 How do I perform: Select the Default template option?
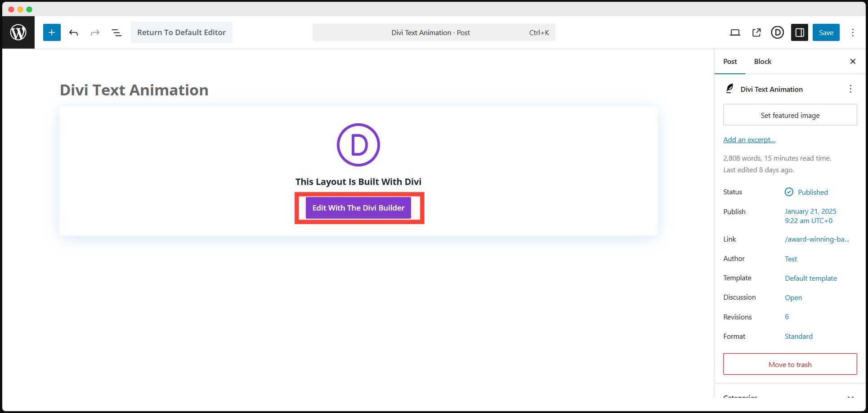811,278
